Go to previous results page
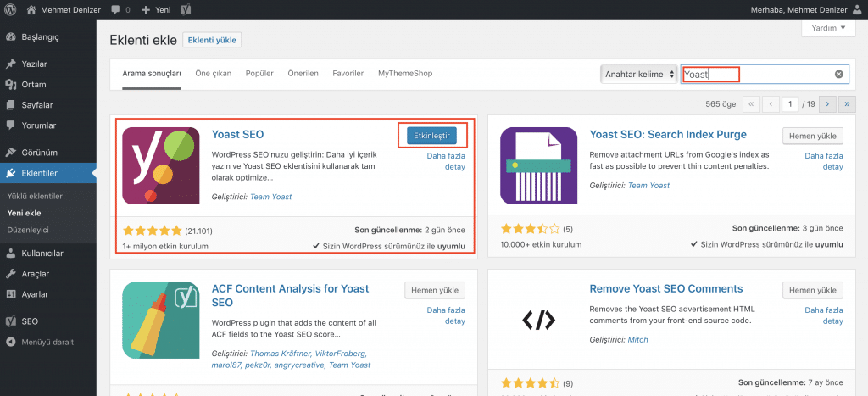The width and height of the screenshot is (868, 396). point(771,103)
